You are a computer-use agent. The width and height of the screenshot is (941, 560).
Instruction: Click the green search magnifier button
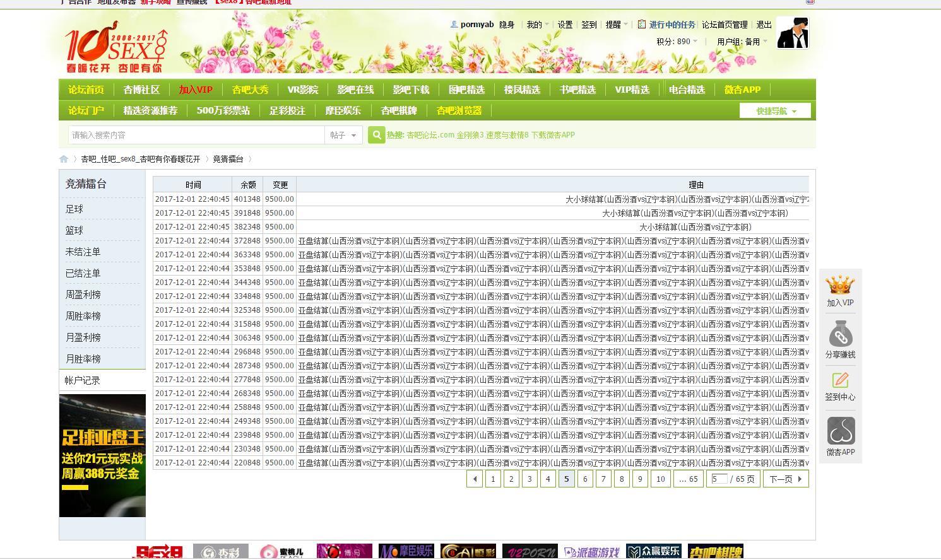376,135
